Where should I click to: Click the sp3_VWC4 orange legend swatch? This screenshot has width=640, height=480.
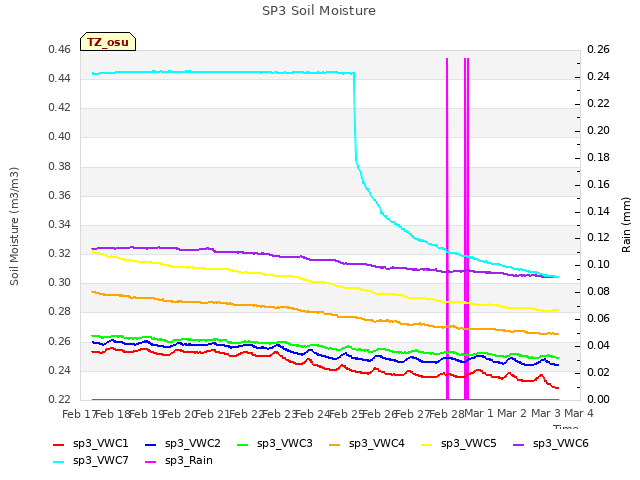[x=335, y=444]
